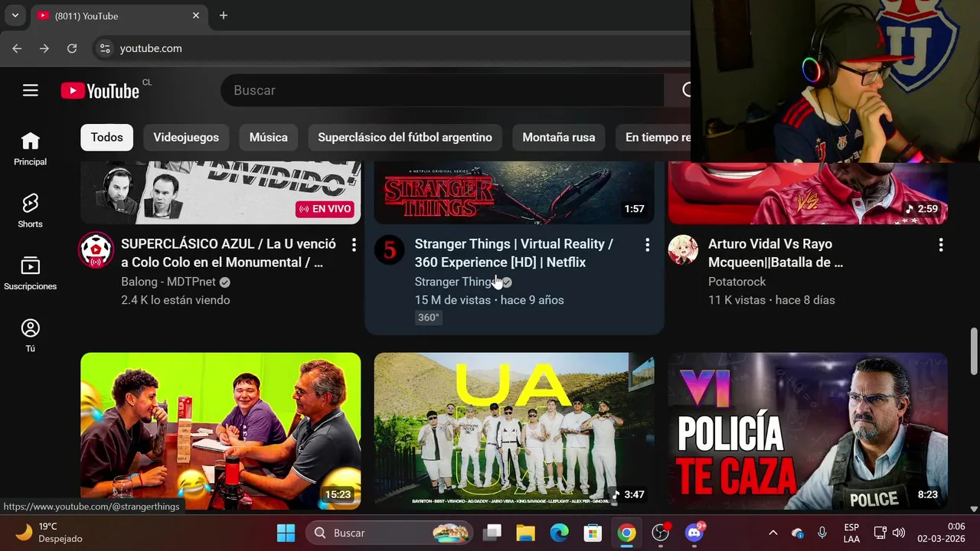Open Balong - MDTPnet channel name
This screenshot has height=551, width=980.
point(168,282)
